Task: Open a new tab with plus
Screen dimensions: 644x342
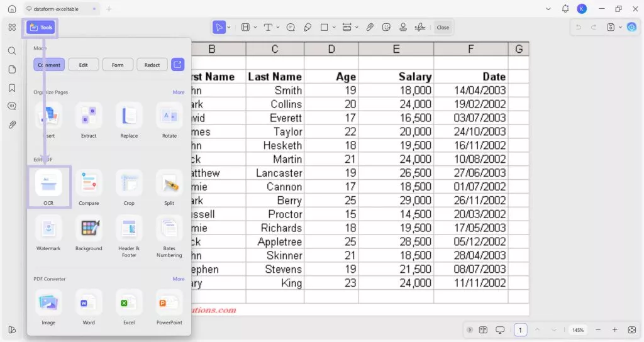Action: (x=109, y=9)
